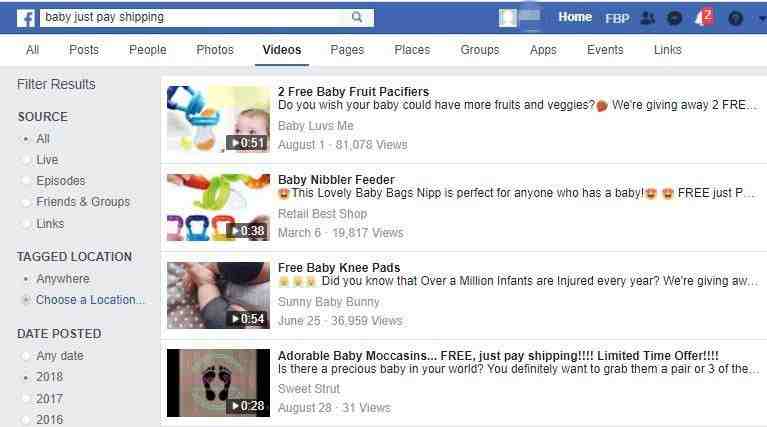Switch to the All tab
This screenshot has width=767, height=427.
[x=32, y=50]
